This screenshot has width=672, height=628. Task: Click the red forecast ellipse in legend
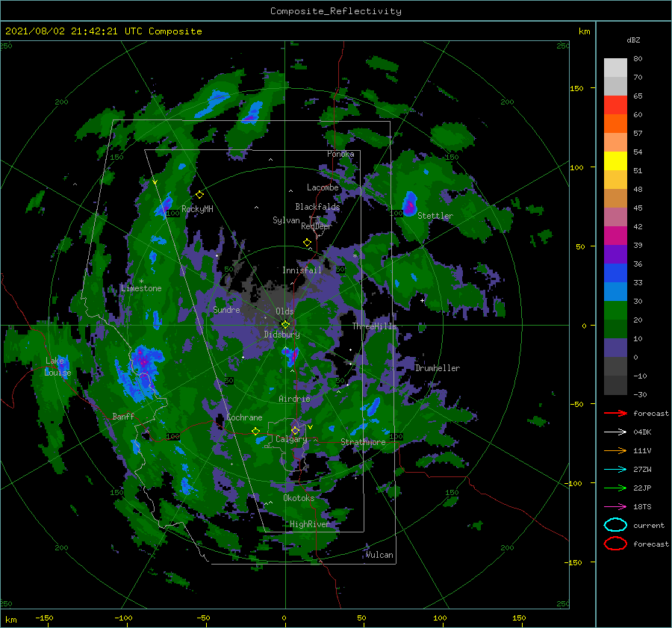click(615, 544)
